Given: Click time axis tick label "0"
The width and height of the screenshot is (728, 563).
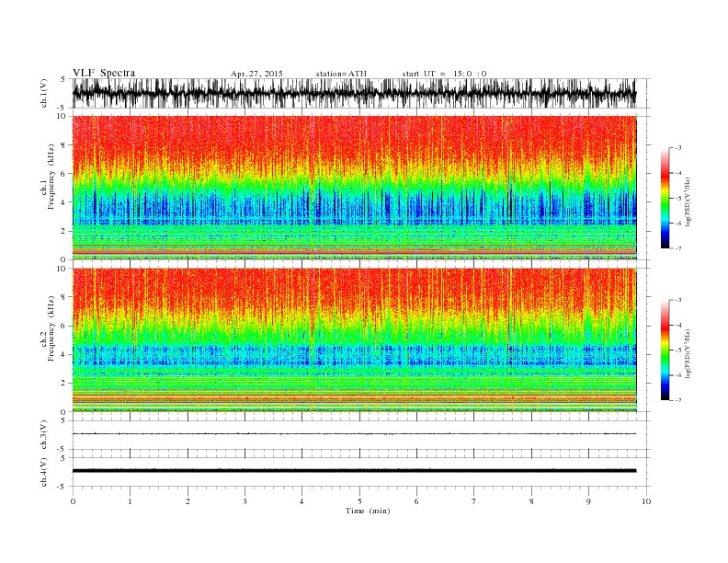Looking at the screenshot, I should 73,501.
